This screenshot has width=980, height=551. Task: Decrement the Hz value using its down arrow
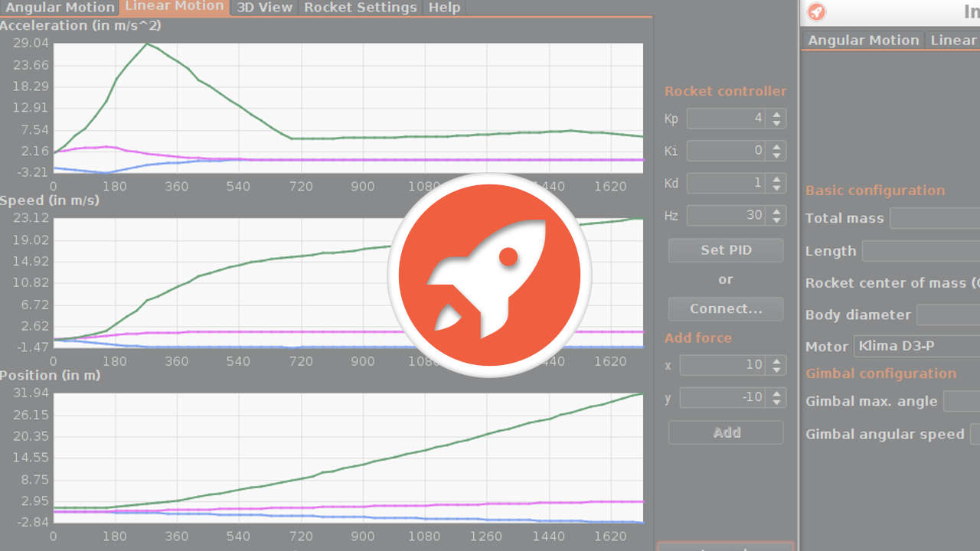click(775, 219)
